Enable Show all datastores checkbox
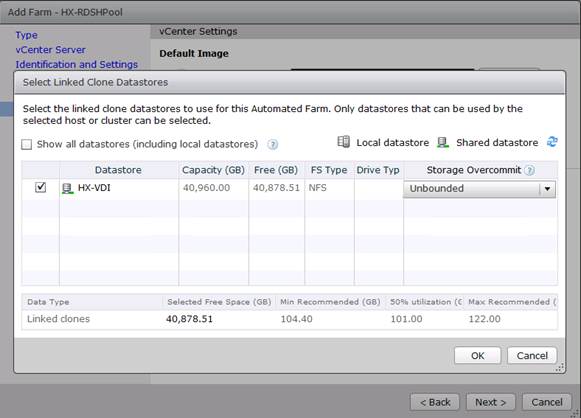The image size is (581, 418). (27, 144)
